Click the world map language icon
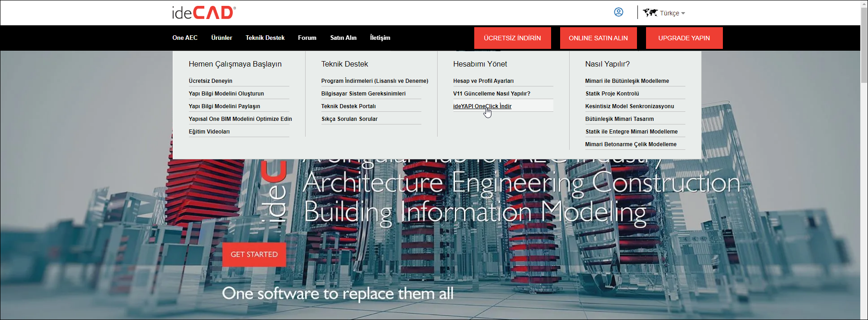The width and height of the screenshot is (868, 320). click(650, 13)
